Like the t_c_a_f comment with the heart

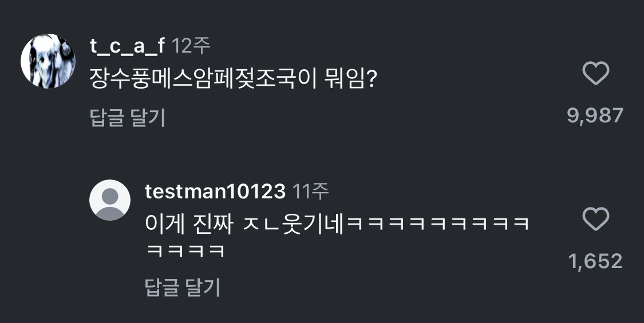click(595, 73)
